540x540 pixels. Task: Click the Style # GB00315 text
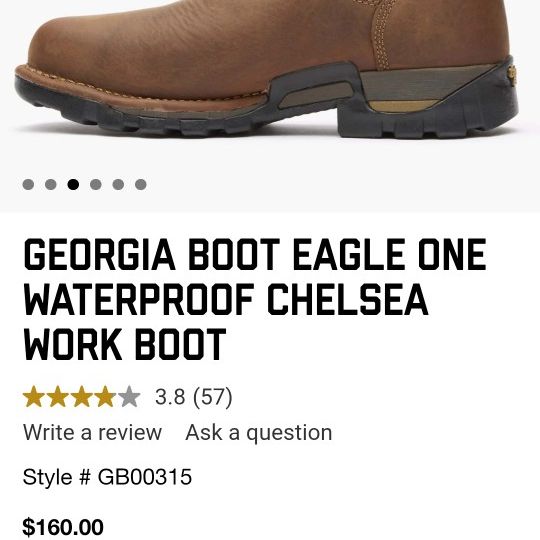point(107,477)
